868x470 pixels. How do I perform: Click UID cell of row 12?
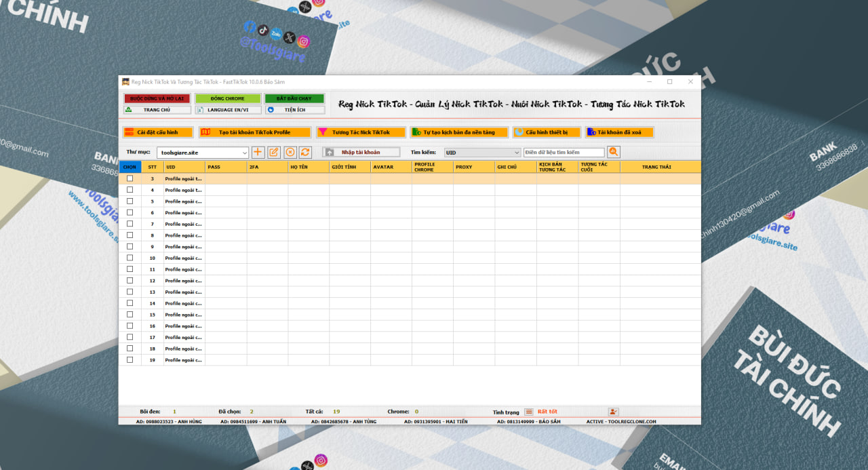pyautogui.click(x=184, y=281)
